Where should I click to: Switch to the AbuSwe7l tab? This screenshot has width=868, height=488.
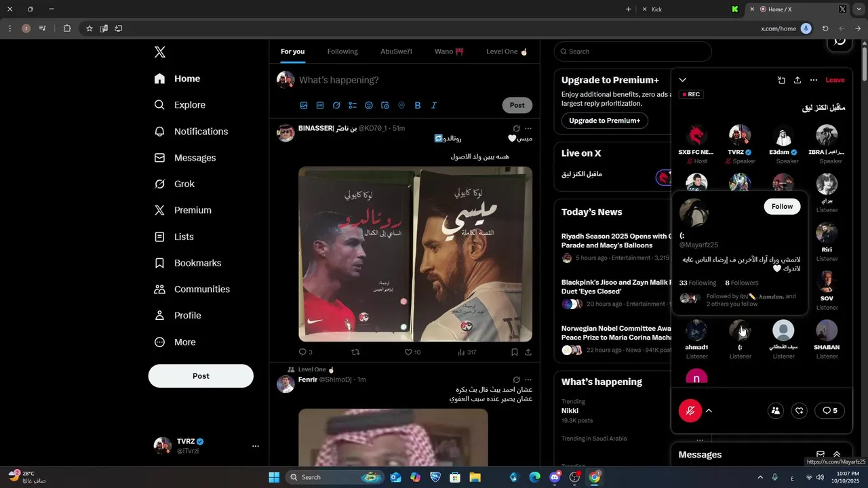[x=396, y=52]
